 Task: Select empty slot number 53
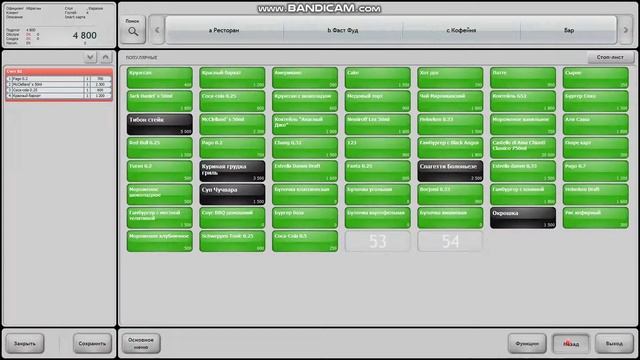click(x=378, y=241)
